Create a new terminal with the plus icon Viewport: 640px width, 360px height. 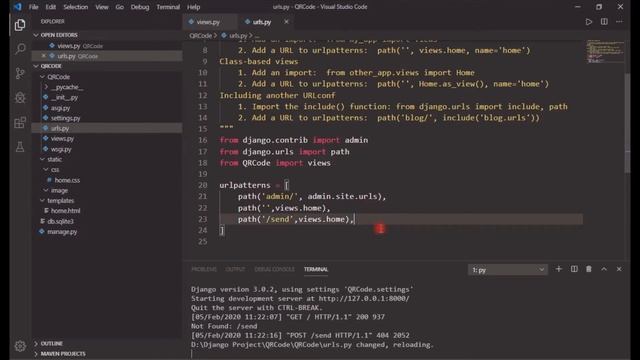tap(558, 269)
